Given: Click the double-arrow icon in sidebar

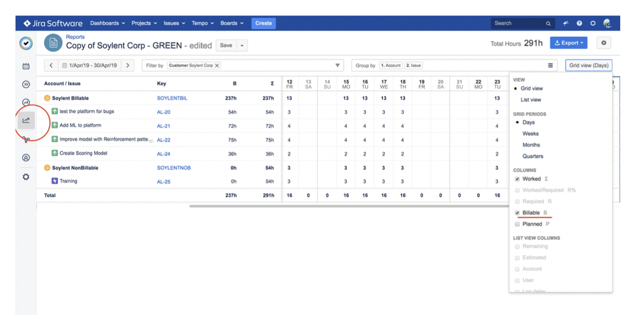Looking at the screenshot, I should [x=26, y=84].
